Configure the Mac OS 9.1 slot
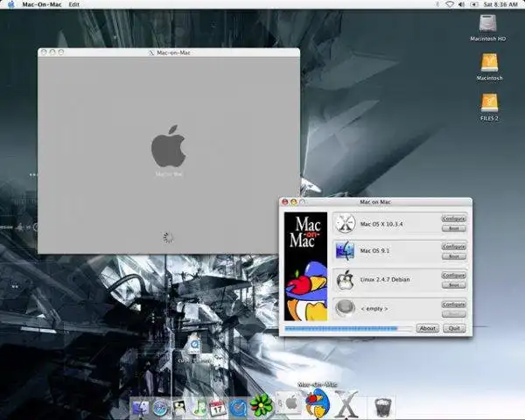 pos(453,247)
